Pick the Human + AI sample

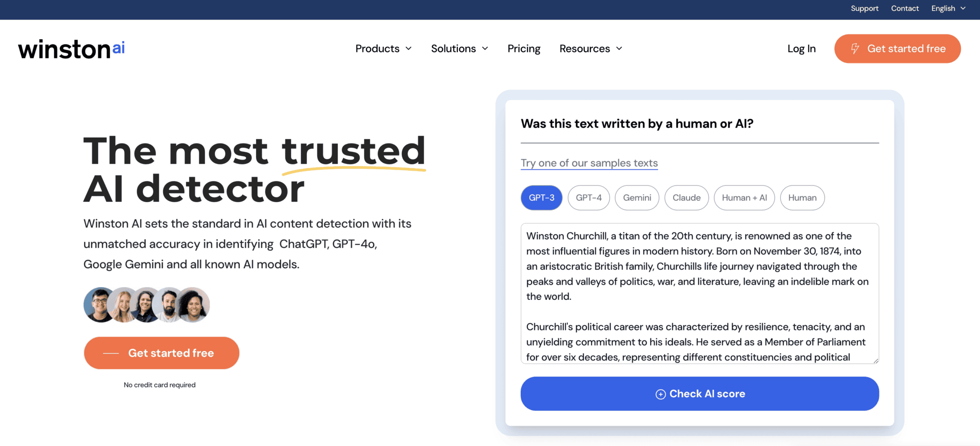tap(744, 198)
